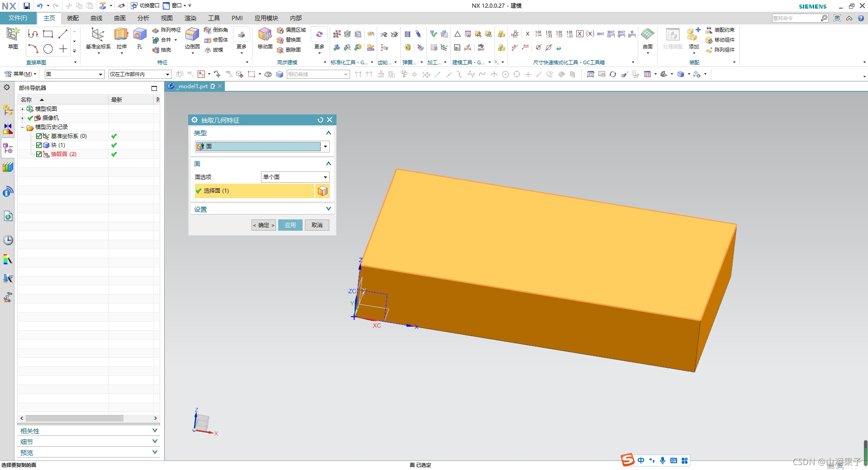
Task: Click Offset Region (偏置区域)
Action: (291, 30)
